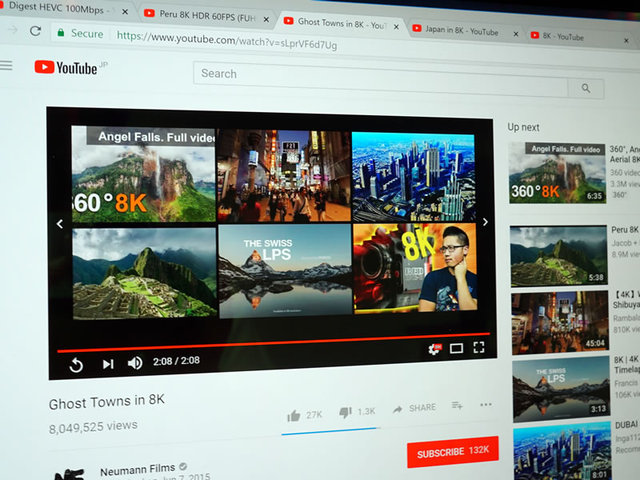The height and width of the screenshot is (480, 640).
Task: Mute the video volume
Action: click(x=135, y=363)
